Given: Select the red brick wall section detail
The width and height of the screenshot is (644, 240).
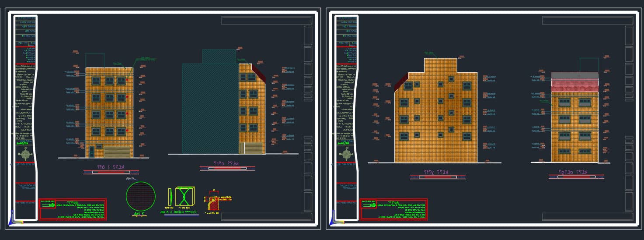Looking at the screenshot, I should coord(213,203).
